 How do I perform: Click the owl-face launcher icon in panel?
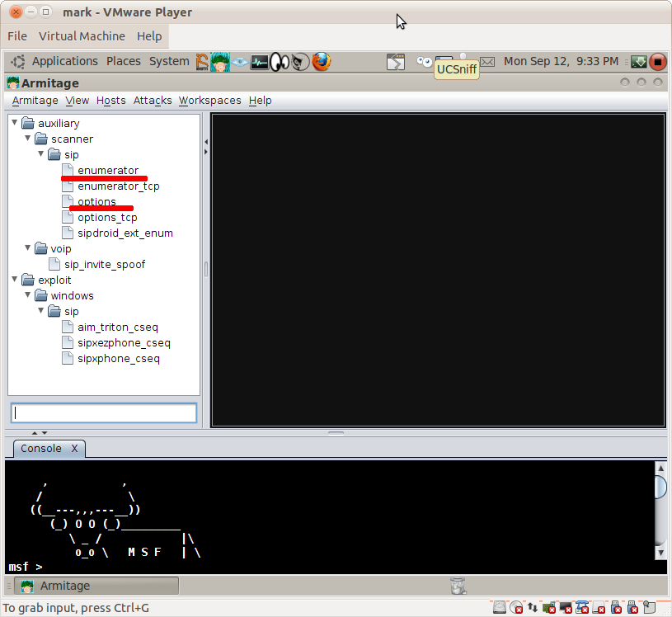click(x=300, y=62)
